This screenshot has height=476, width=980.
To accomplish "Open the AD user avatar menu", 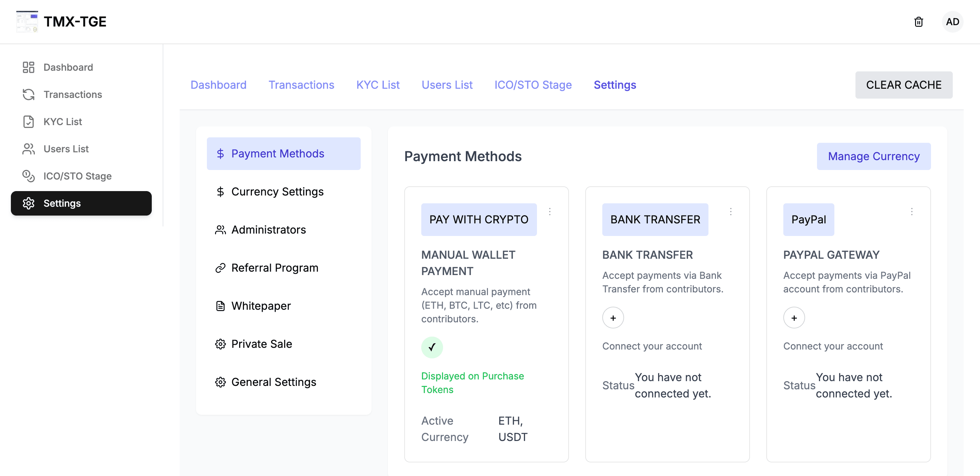I will [x=952, y=22].
